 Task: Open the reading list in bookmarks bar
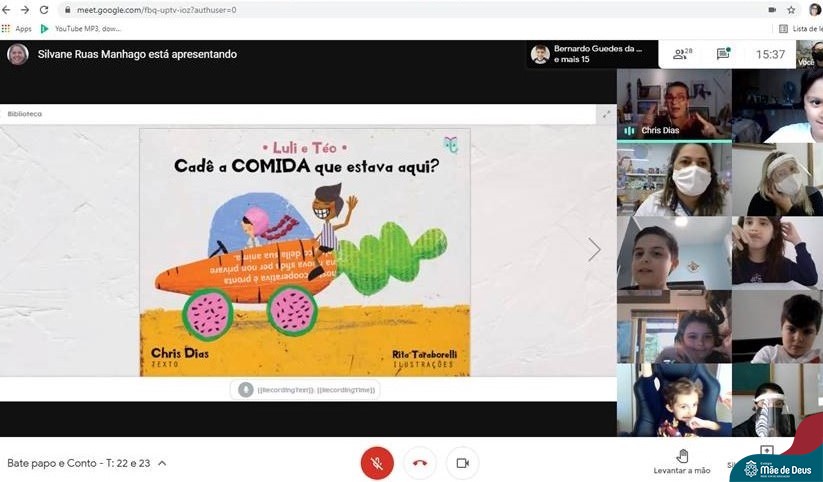800,29
